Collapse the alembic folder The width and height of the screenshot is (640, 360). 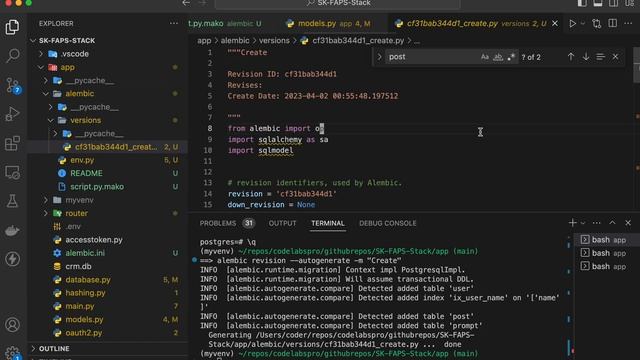click(79, 93)
